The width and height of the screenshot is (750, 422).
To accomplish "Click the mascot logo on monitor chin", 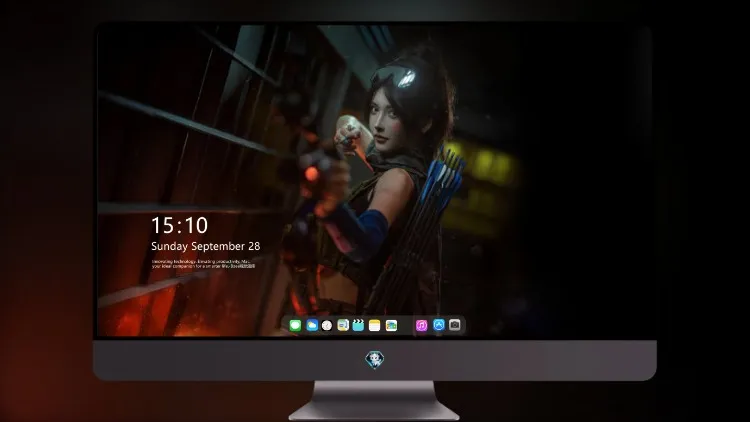I will point(375,360).
